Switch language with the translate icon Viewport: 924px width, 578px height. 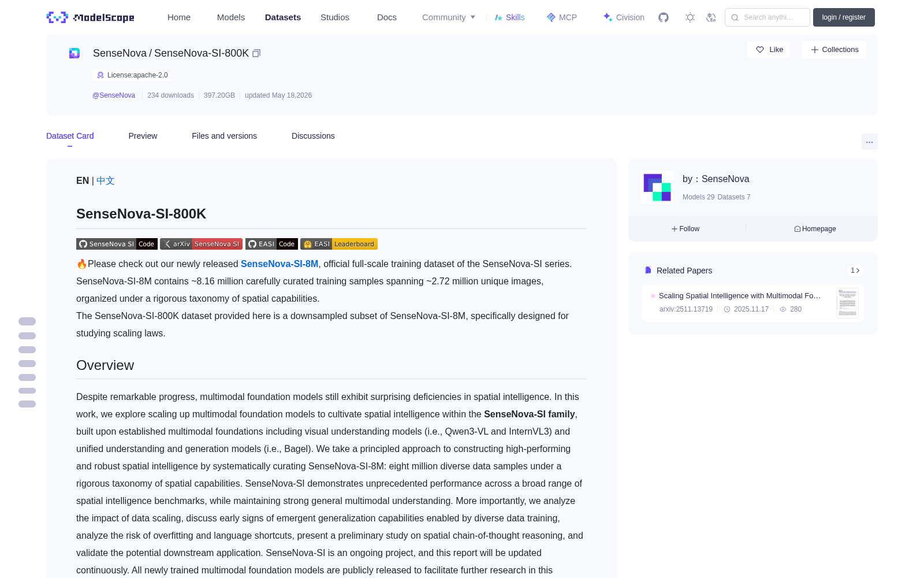711,17
